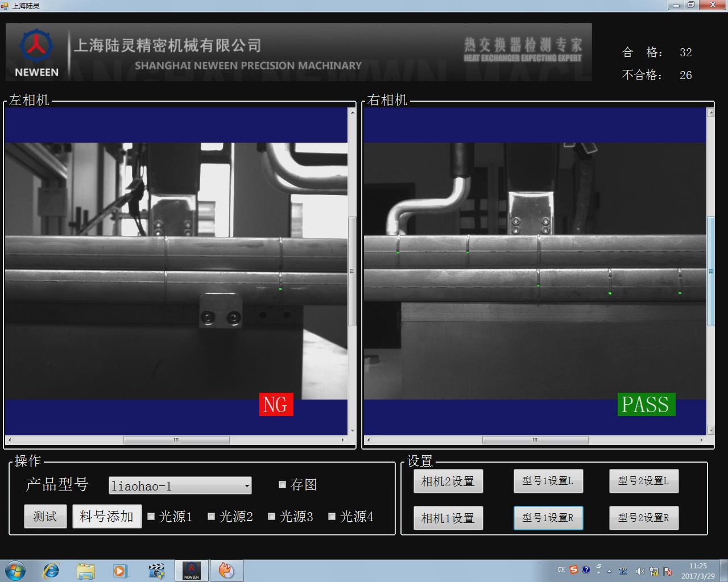Open Windows Explorer folder icon in taskbar
This screenshot has width=728, height=582.
(86, 570)
